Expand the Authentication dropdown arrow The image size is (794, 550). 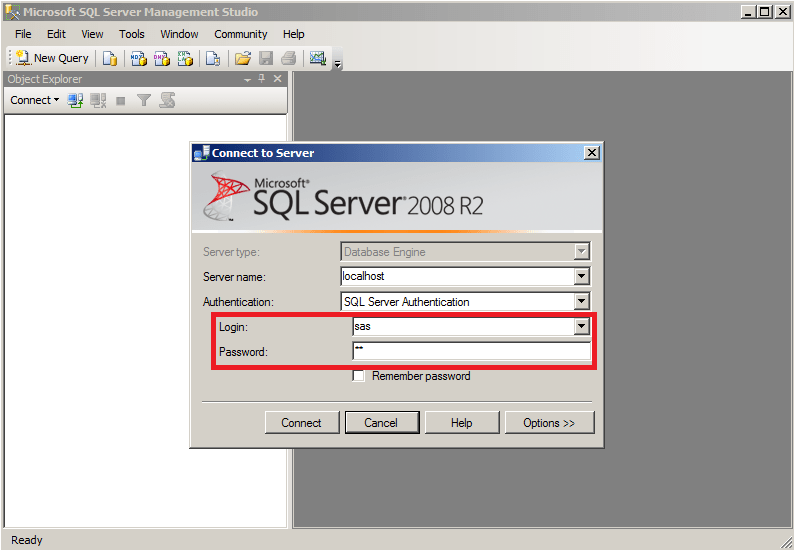pyautogui.click(x=581, y=301)
